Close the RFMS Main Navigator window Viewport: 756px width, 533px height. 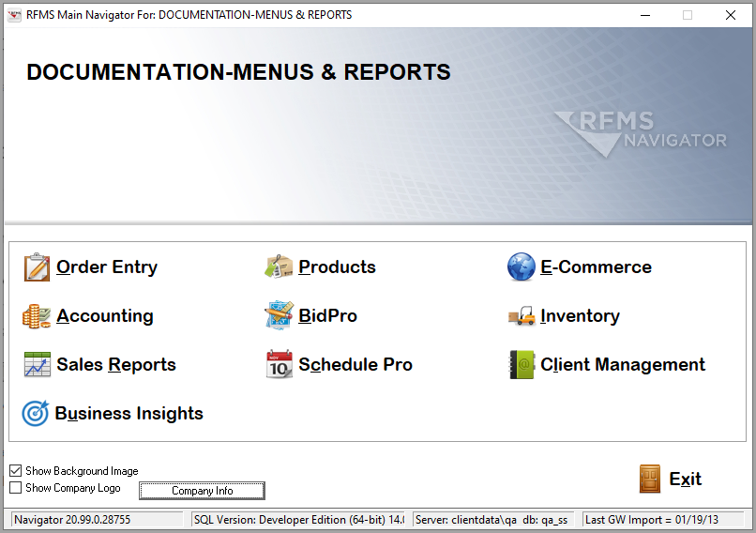click(x=731, y=15)
